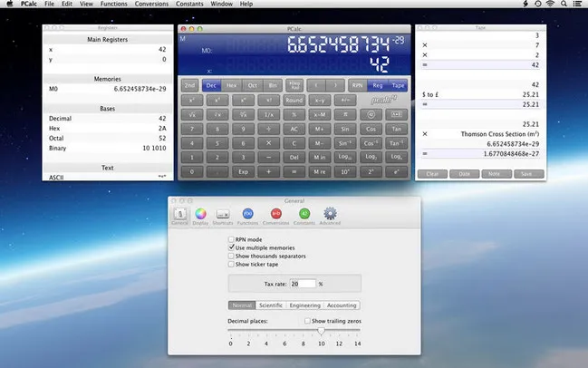Open the Functions preferences pane
The width and height of the screenshot is (588, 368).
pyautogui.click(x=248, y=215)
